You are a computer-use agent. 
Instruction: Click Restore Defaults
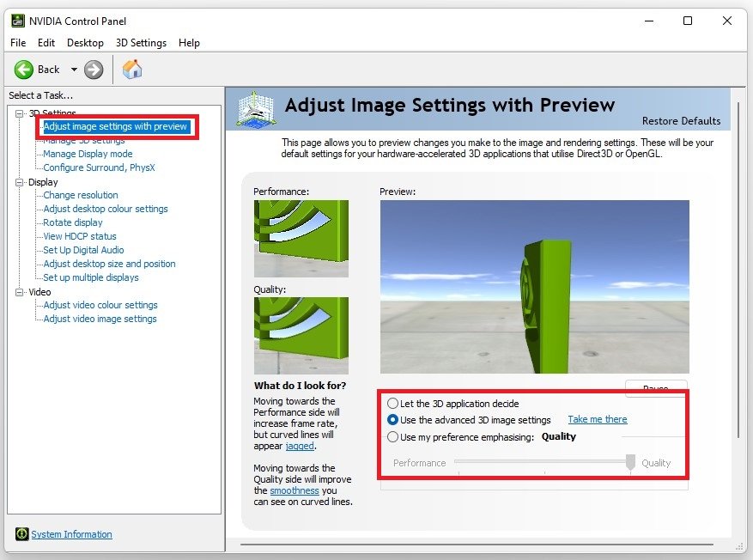tap(681, 120)
